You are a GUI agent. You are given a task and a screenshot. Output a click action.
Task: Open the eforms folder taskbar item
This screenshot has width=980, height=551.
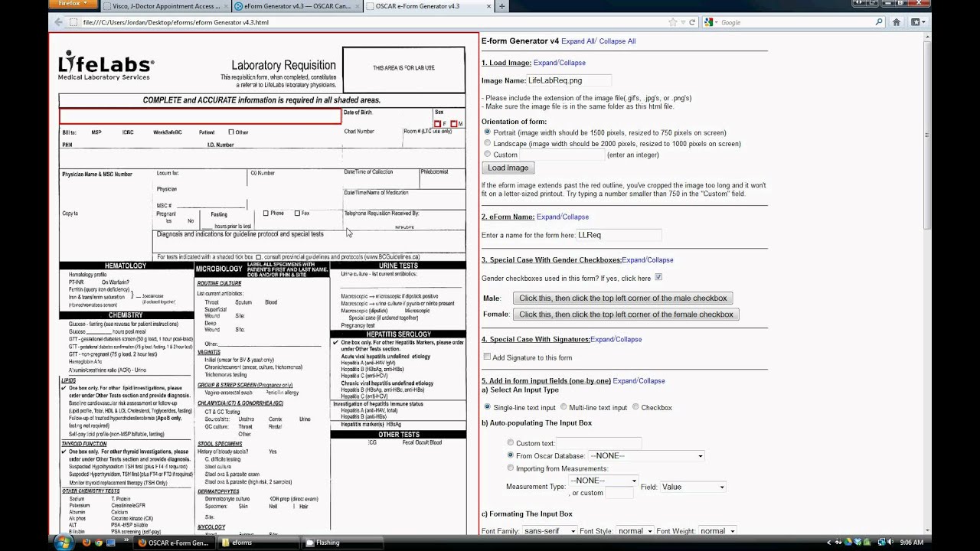258,543
